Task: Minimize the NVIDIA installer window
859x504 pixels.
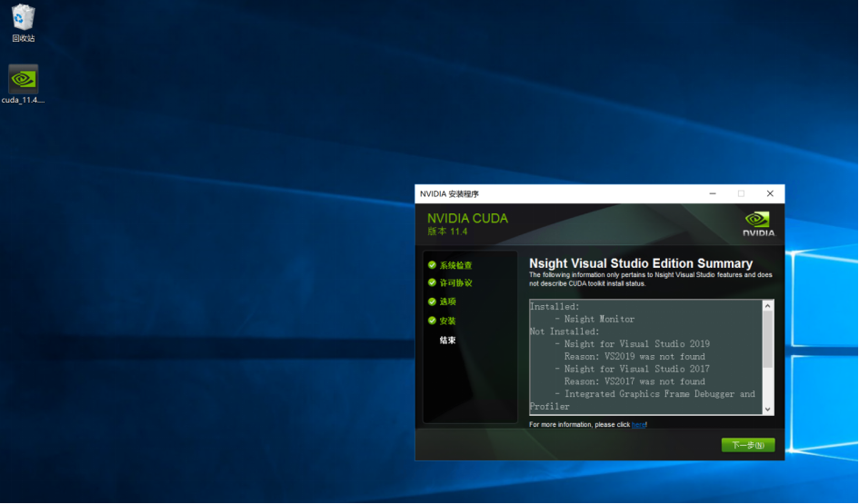Action: click(x=712, y=193)
